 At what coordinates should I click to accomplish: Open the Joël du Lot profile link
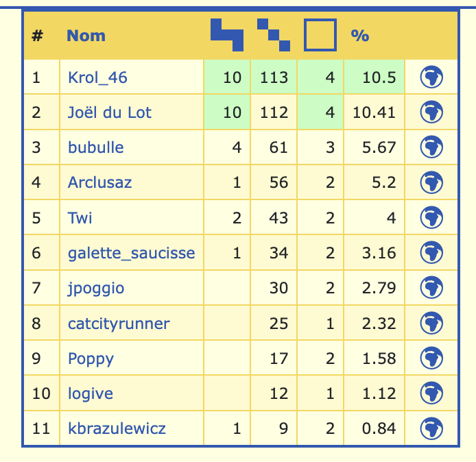110,112
